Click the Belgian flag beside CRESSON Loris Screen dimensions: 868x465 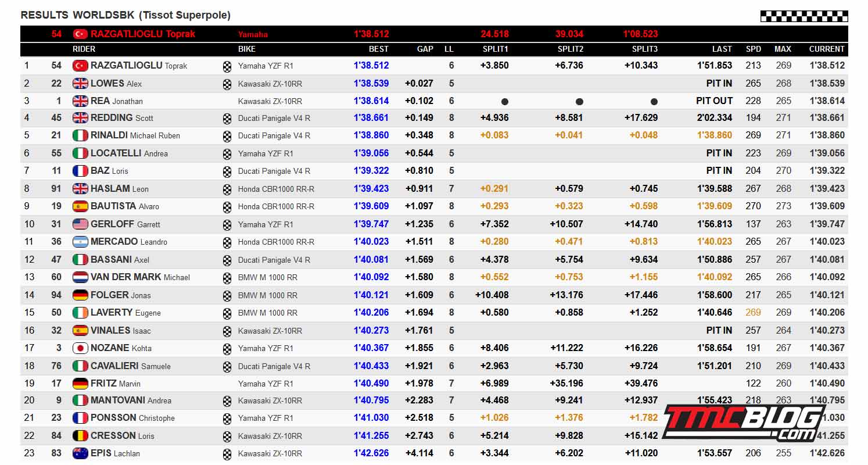tap(80, 435)
